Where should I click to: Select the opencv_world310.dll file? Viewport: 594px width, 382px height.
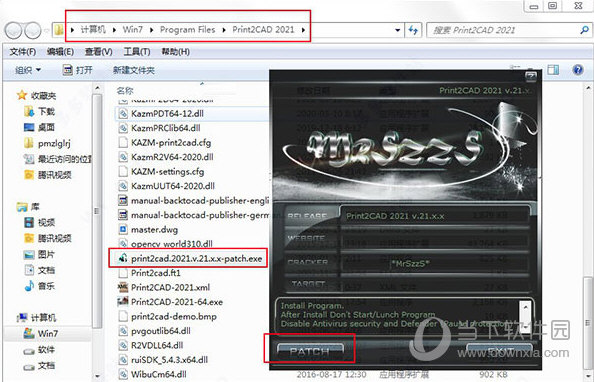click(172, 244)
